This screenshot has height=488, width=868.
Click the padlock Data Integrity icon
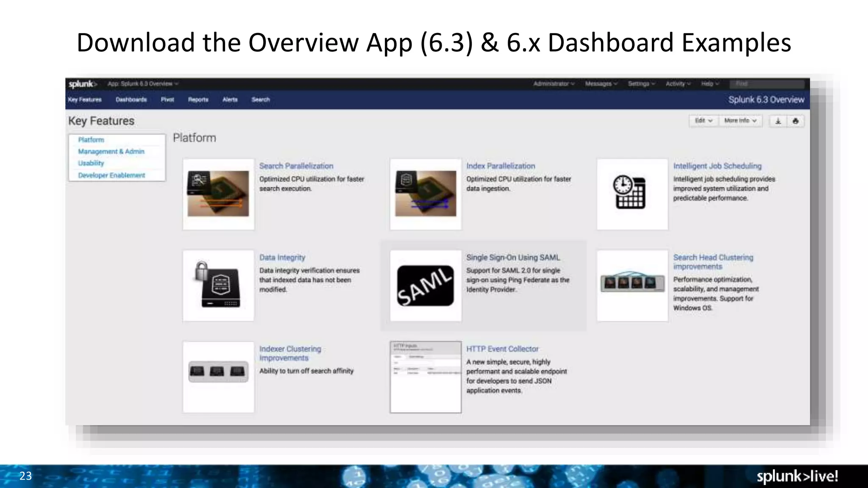click(x=218, y=286)
